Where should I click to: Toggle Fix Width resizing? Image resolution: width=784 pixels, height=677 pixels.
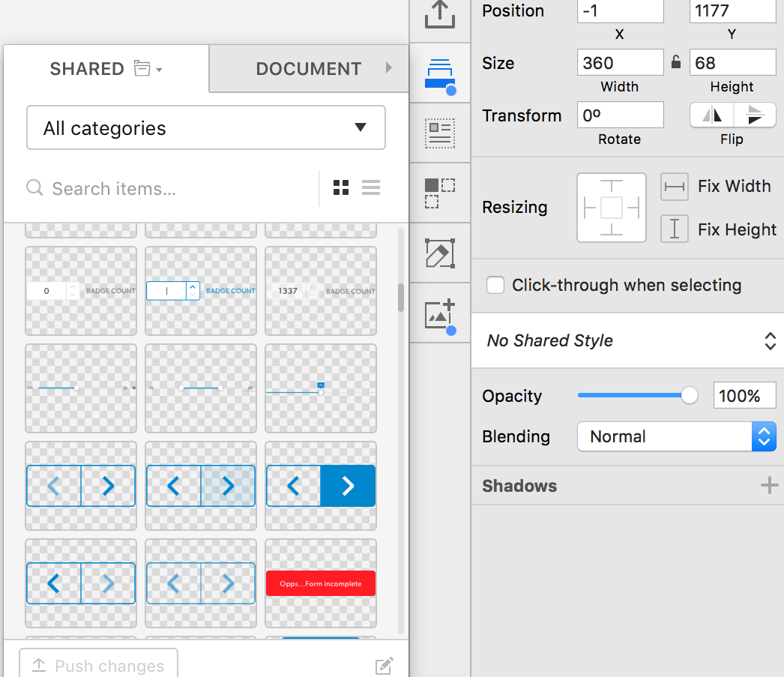click(x=675, y=187)
